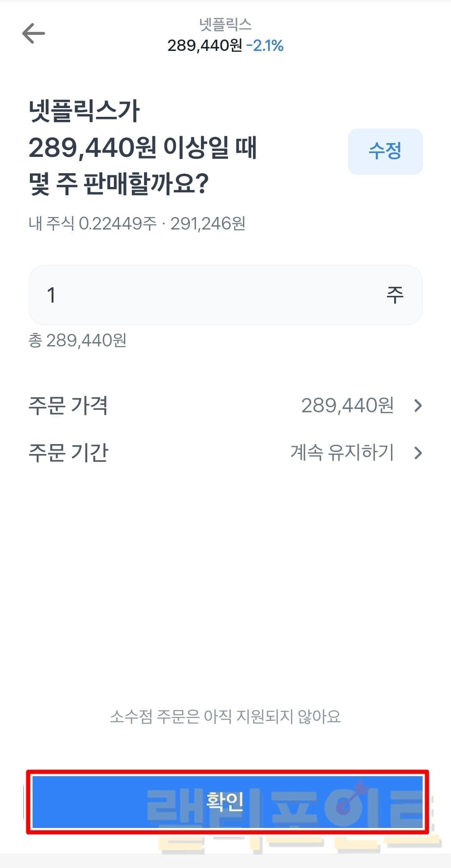Tap the 몇 주 판매할까요? heading

pyautogui.click(x=119, y=184)
